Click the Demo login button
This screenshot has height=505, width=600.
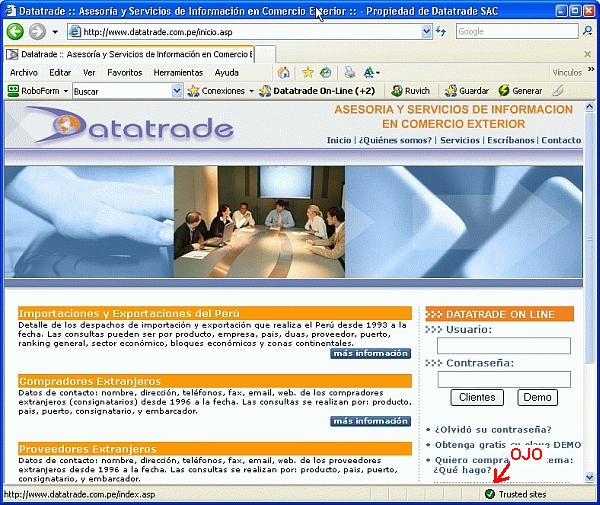(x=537, y=397)
